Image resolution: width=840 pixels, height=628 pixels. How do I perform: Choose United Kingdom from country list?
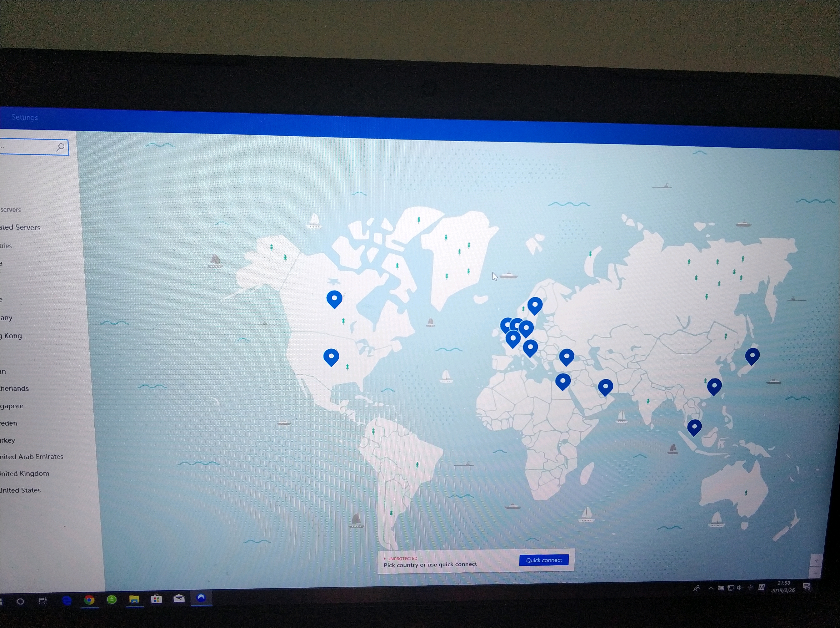click(x=25, y=473)
